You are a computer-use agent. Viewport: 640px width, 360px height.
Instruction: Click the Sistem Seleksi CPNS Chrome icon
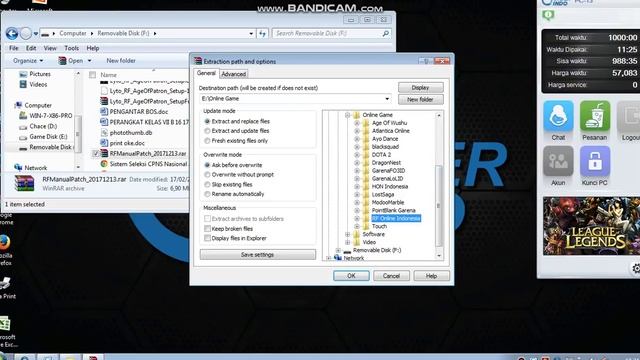pos(104,164)
